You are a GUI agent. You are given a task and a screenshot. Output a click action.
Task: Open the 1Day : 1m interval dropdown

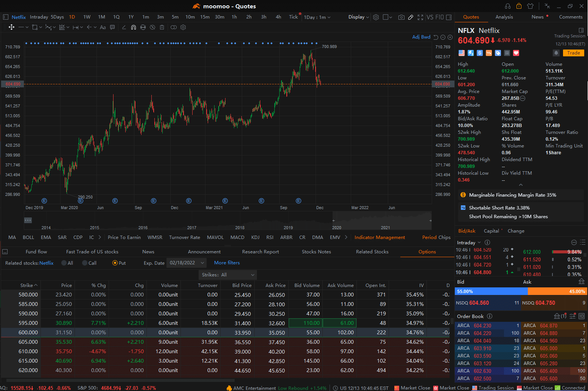pyautogui.click(x=317, y=17)
